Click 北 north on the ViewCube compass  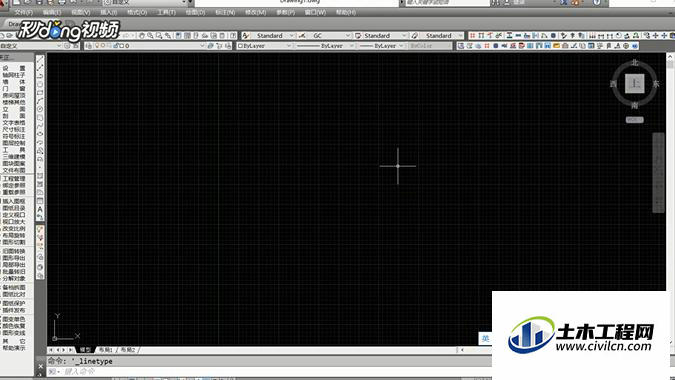point(635,63)
